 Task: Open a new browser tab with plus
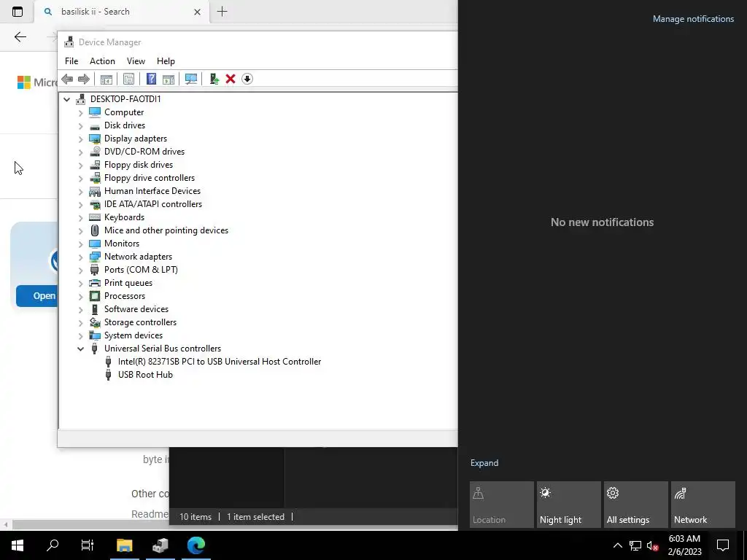click(x=222, y=12)
